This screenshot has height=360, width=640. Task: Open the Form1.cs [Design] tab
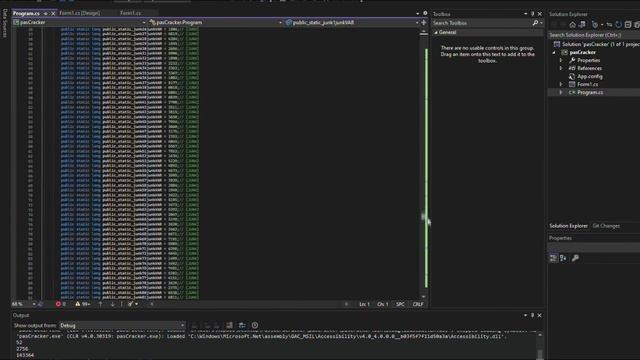(x=80, y=13)
